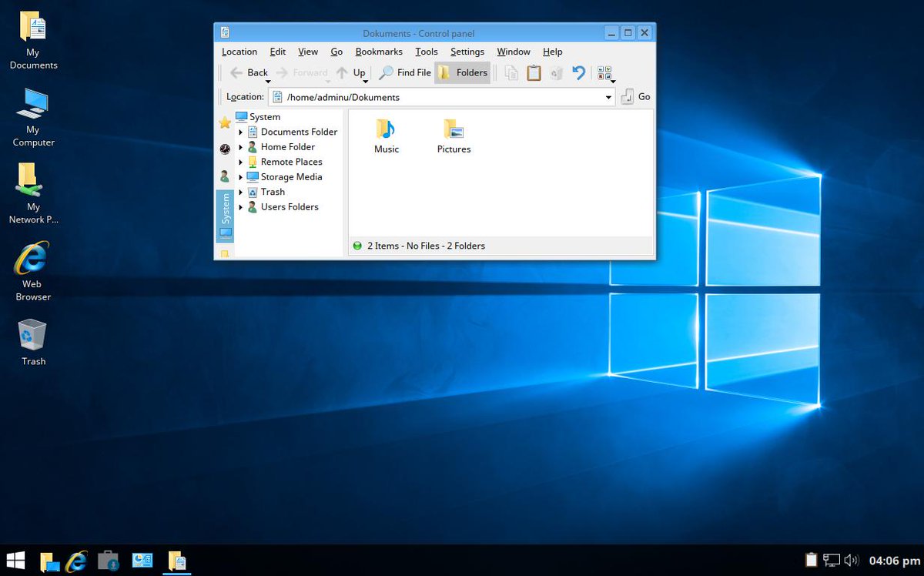
Task: Open the Bookmarks star sidebar tab
Action: tap(225, 122)
